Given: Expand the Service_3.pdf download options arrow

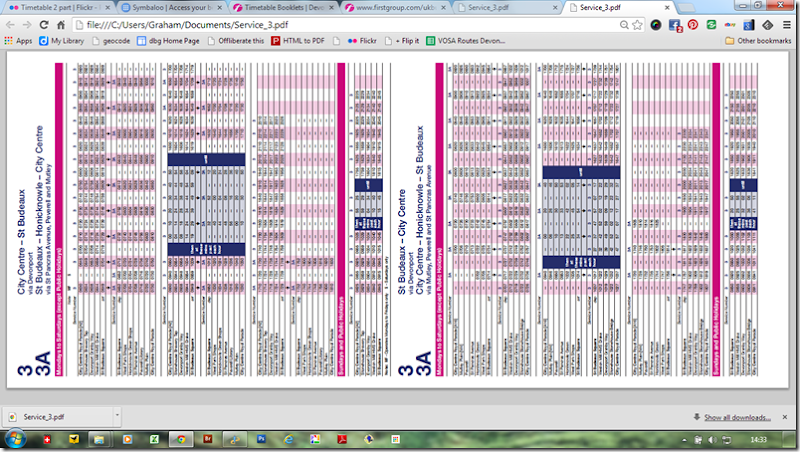Looking at the screenshot, I should (x=117, y=417).
